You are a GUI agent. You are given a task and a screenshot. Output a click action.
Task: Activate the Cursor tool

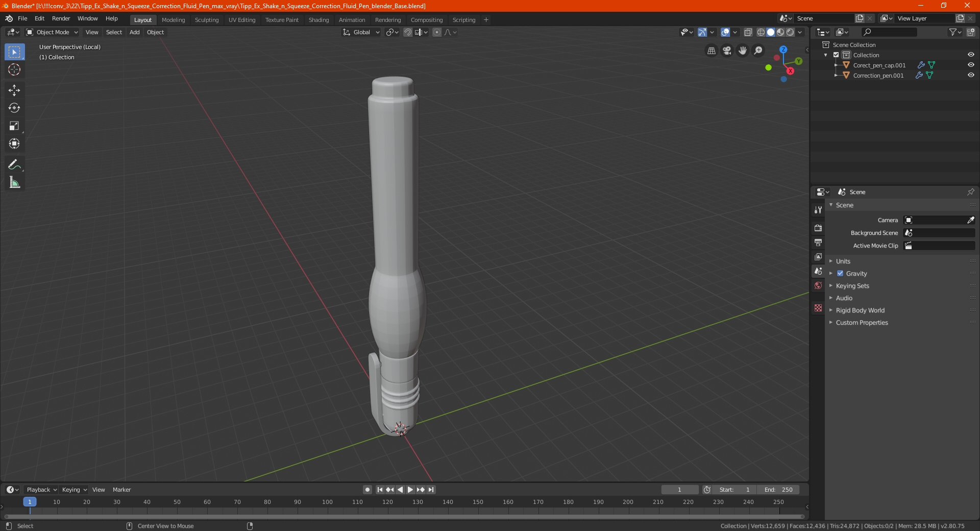click(x=14, y=69)
